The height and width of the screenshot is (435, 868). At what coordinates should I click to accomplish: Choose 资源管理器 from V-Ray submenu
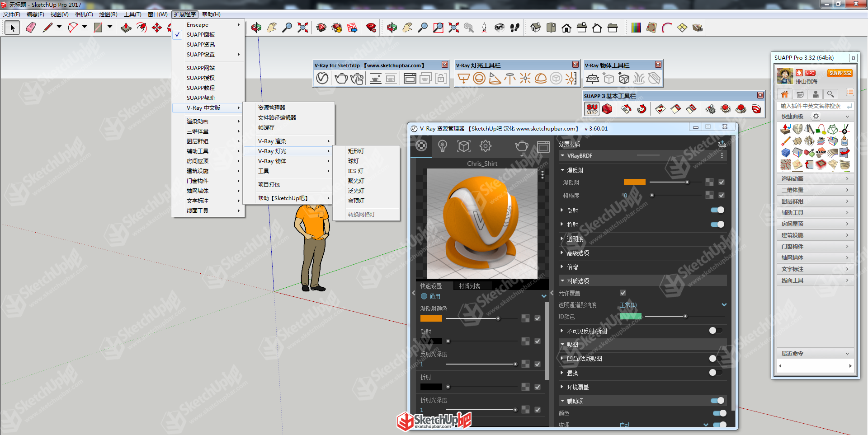(272, 108)
